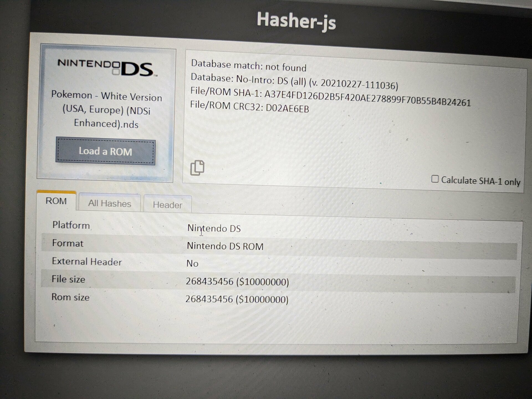Click the Nintendo DS platform value

214,228
